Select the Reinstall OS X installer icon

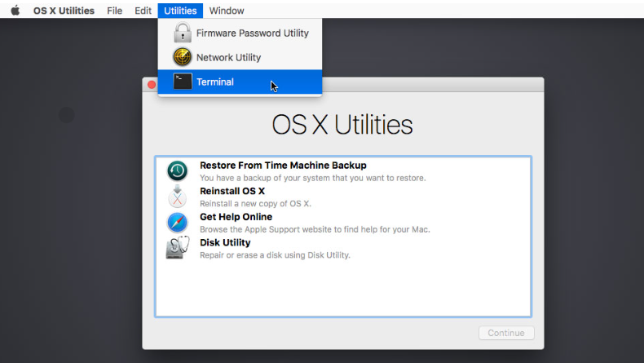point(177,197)
